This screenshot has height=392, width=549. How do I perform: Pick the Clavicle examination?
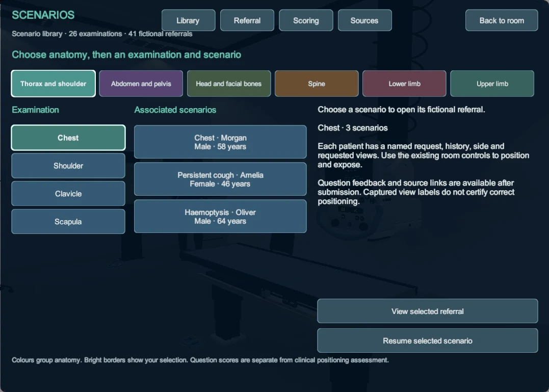[68, 194]
